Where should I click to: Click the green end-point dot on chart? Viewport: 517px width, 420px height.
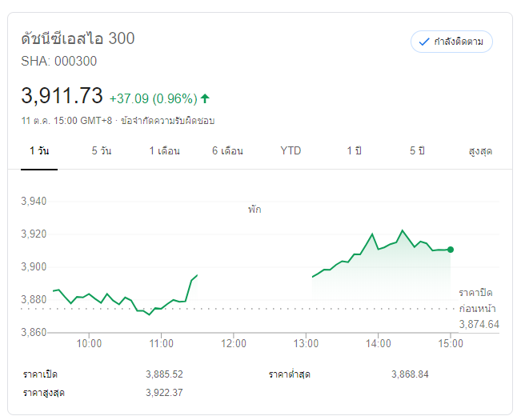pyautogui.click(x=451, y=250)
